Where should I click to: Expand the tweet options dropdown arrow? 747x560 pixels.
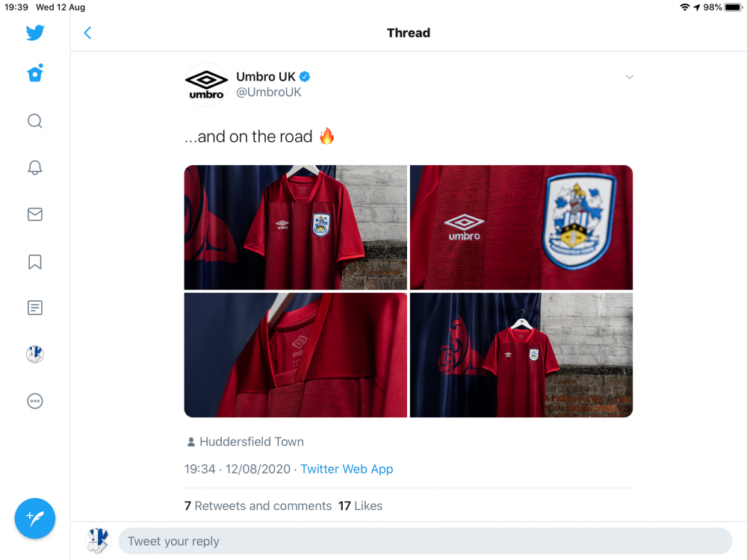point(629,77)
